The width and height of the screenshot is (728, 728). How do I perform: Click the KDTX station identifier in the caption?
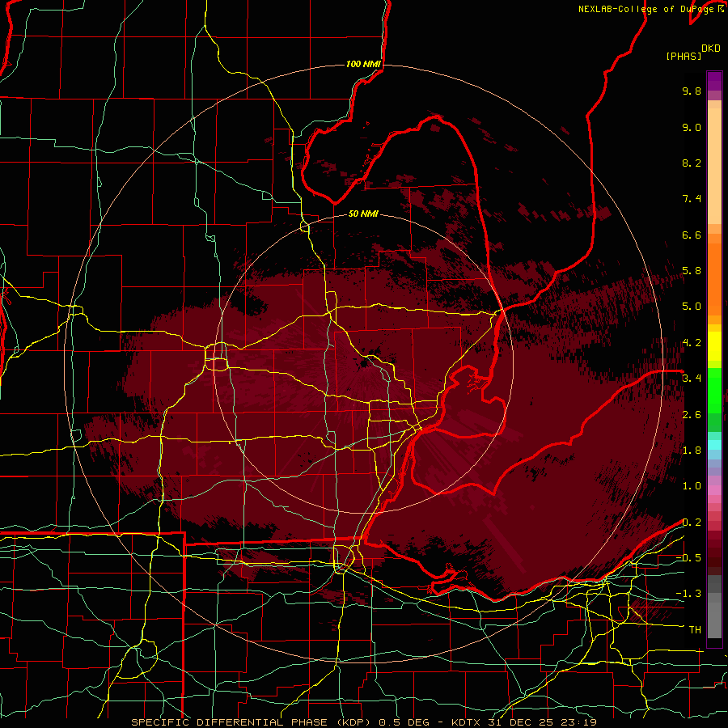[467, 722]
